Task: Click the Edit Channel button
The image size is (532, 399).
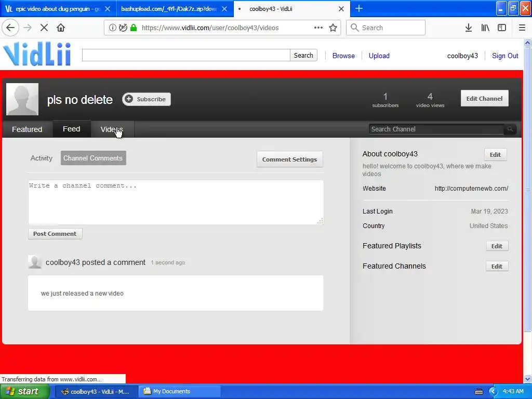Action: click(x=484, y=98)
